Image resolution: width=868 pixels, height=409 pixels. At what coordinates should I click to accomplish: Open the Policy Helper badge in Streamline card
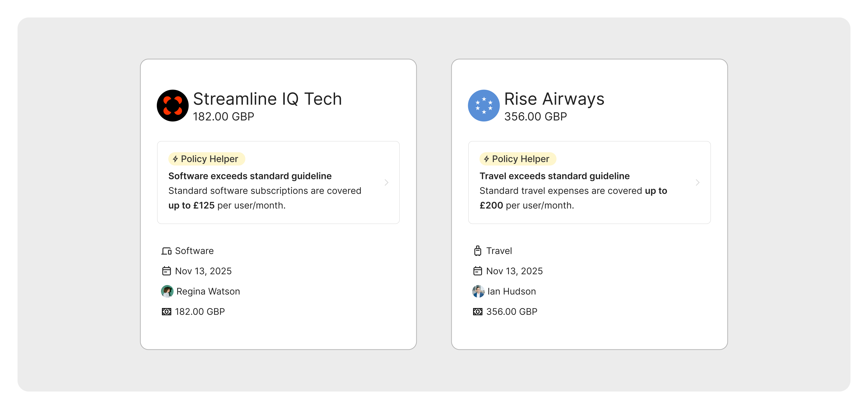click(x=206, y=159)
